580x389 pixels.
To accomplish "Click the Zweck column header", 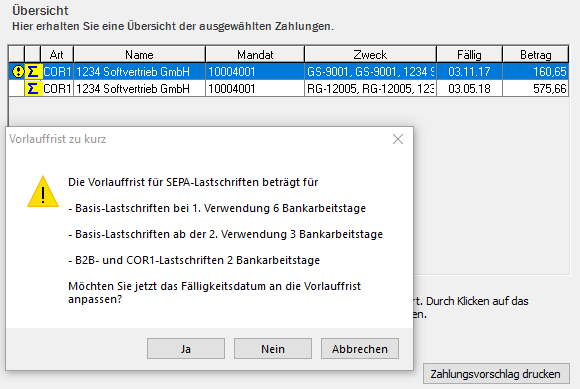I will [x=370, y=55].
